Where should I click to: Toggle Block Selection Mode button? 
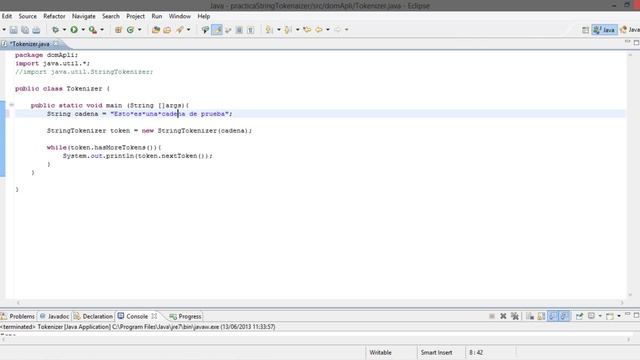pos(239,30)
